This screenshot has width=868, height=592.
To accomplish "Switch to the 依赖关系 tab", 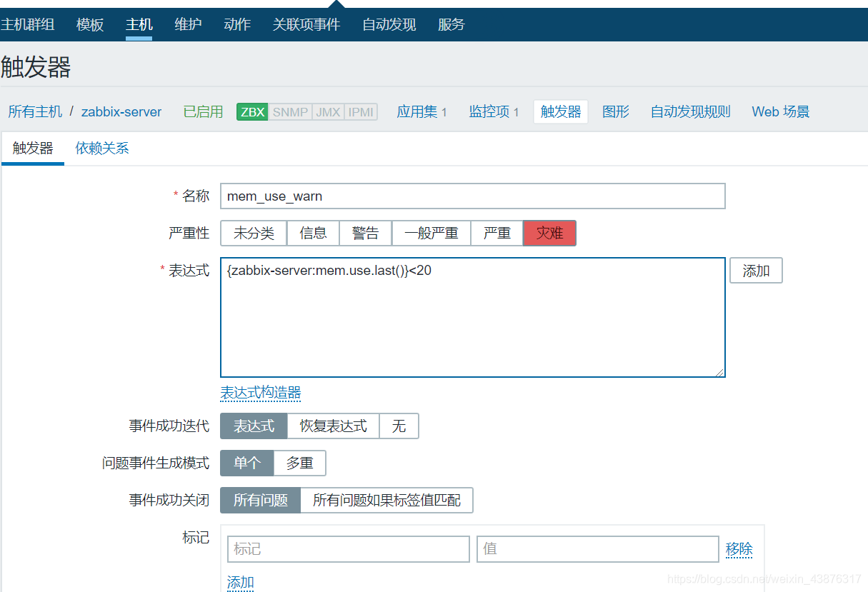I will pyautogui.click(x=102, y=149).
